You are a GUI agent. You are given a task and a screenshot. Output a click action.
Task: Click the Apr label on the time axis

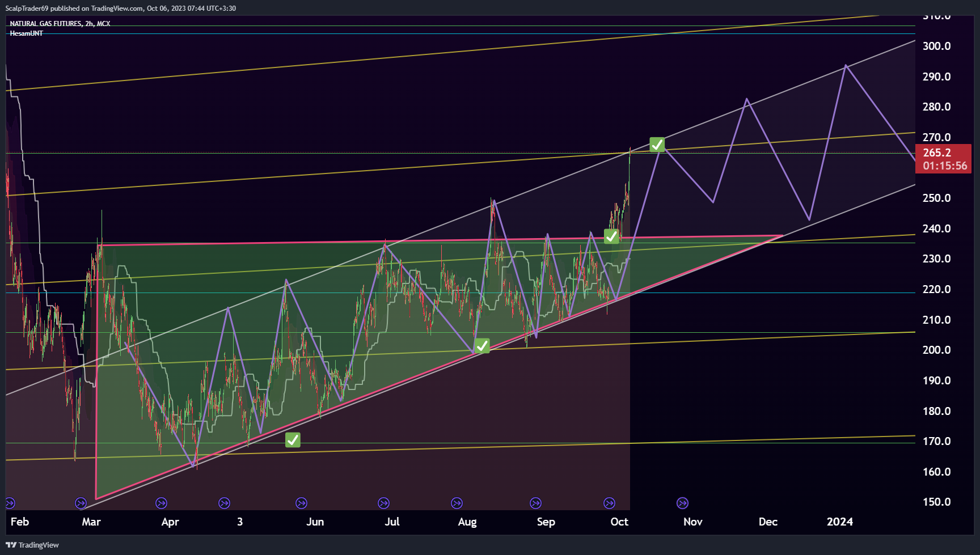pyautogui.click(x=170, y=522)
